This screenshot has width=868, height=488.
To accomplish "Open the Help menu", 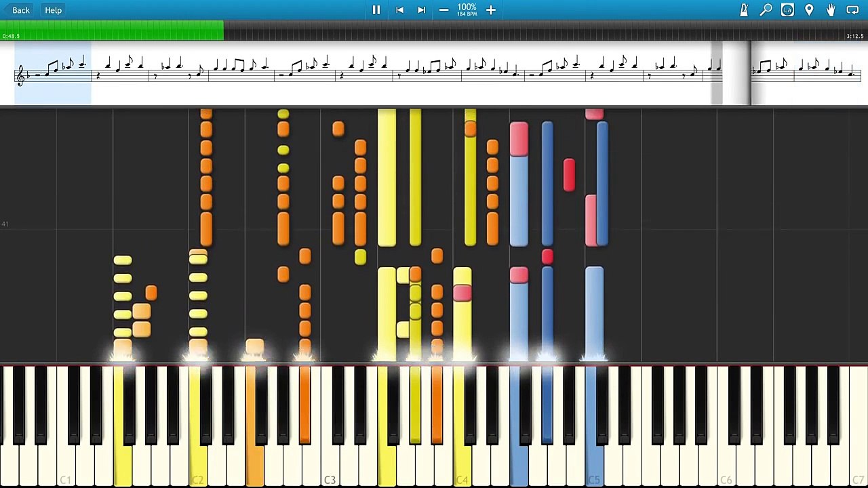I will (53, 10).
